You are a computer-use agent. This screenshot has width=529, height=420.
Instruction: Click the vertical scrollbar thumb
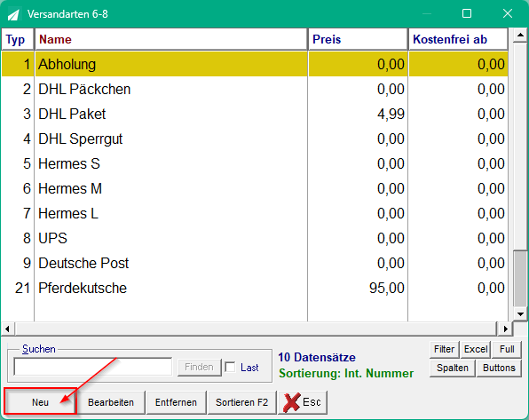pyautogui.click(x=520, y=278)
